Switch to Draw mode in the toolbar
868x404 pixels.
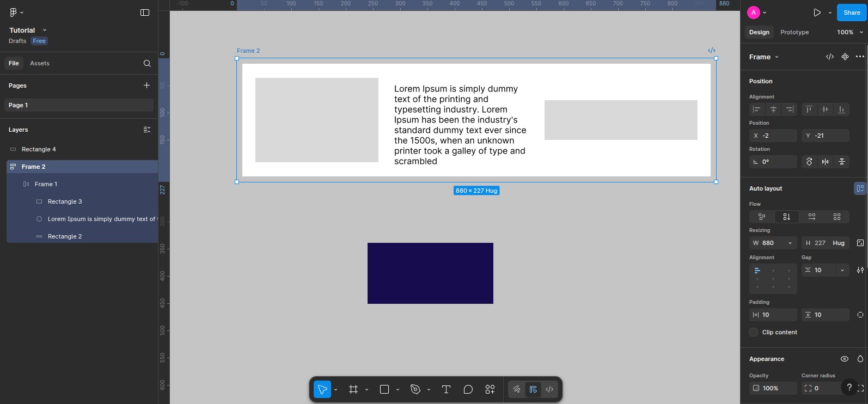tap(516, 389)
